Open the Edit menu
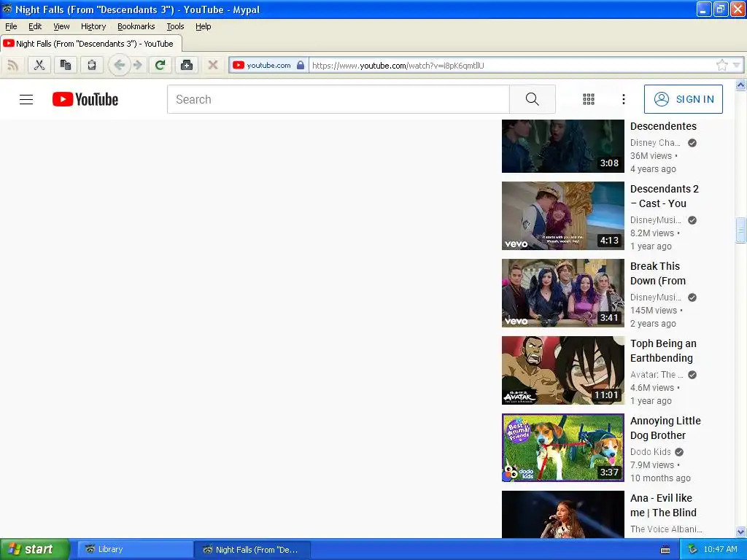Screen dimensions: 747x560 tap(35, 26)
